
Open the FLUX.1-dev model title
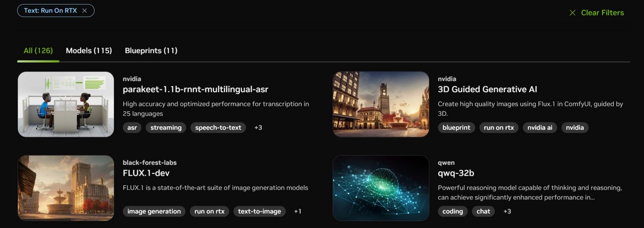[147, 173]
